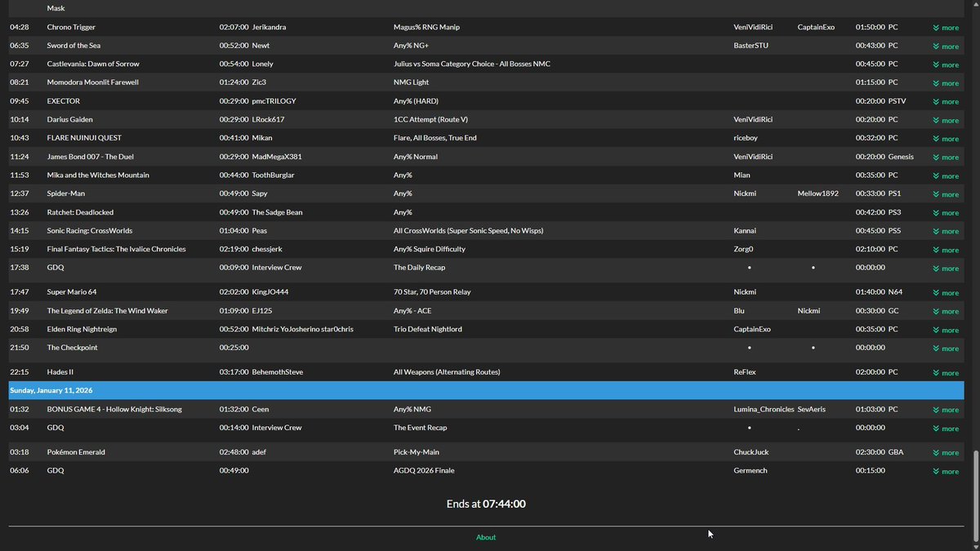980x551 pixels.
Task: Click Any% Squire Difficulty category
Action: pyautogui.click(x=430, y=249)
